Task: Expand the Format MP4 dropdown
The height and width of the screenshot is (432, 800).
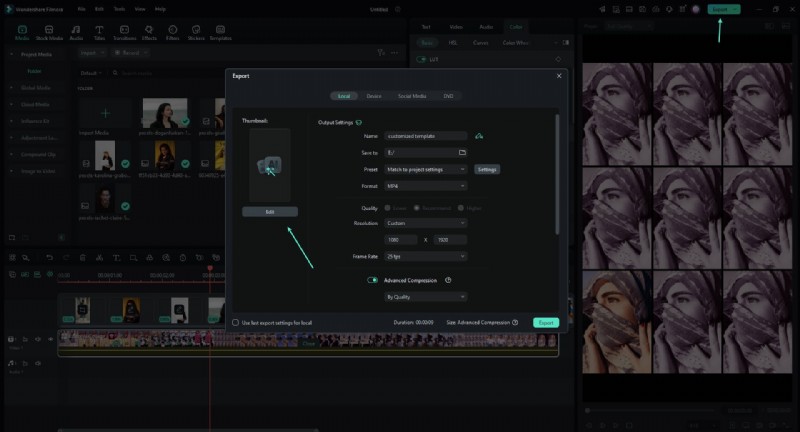Action: 426,185
